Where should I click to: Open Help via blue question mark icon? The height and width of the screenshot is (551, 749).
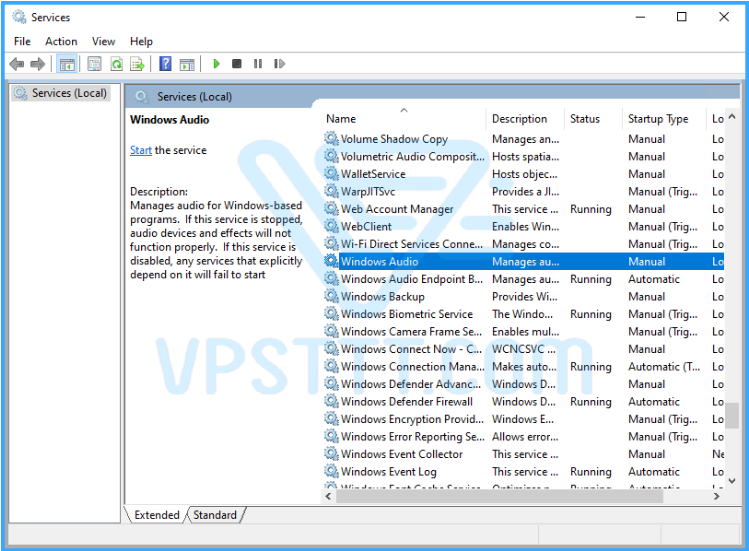[165, 64]
